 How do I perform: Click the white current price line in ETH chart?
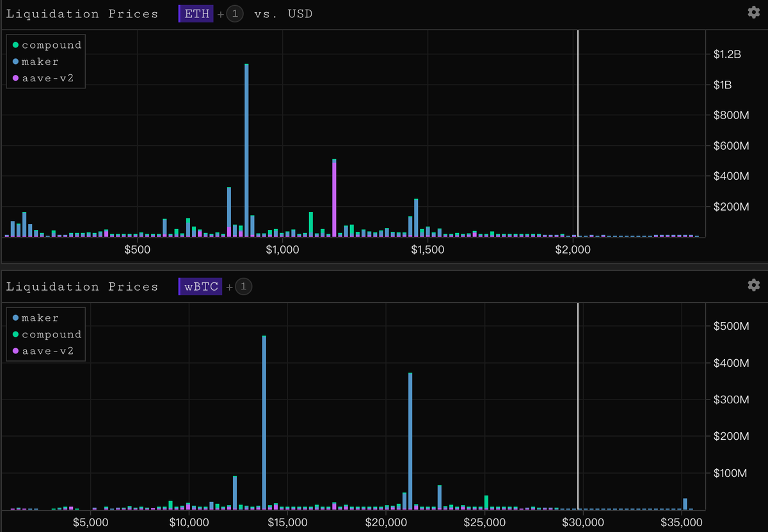[x=578, y=133]
